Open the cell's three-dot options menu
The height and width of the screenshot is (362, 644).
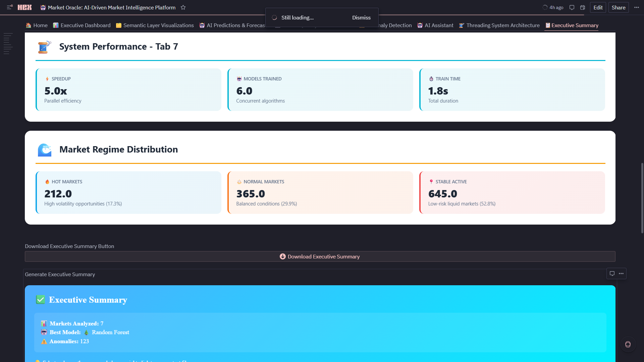[621, 274]
